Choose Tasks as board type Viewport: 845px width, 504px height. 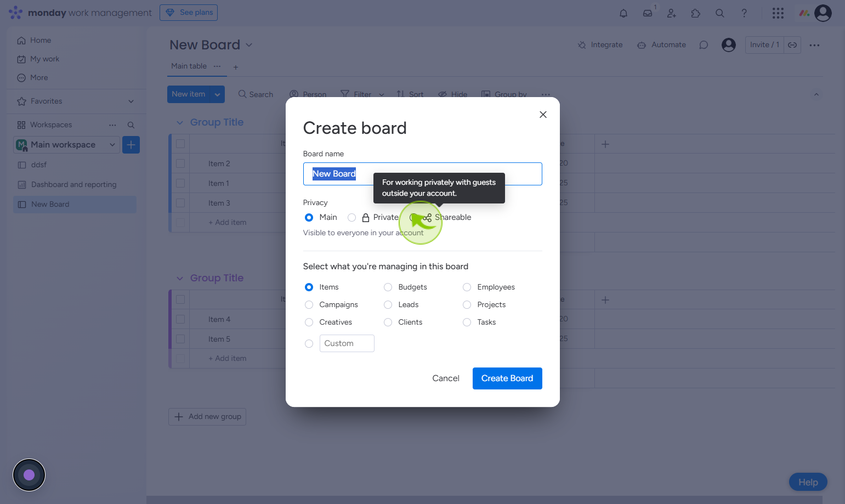[467, 322]
